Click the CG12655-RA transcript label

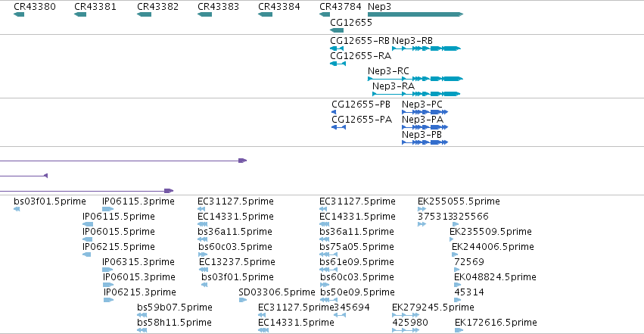click(x=361, y=56)
